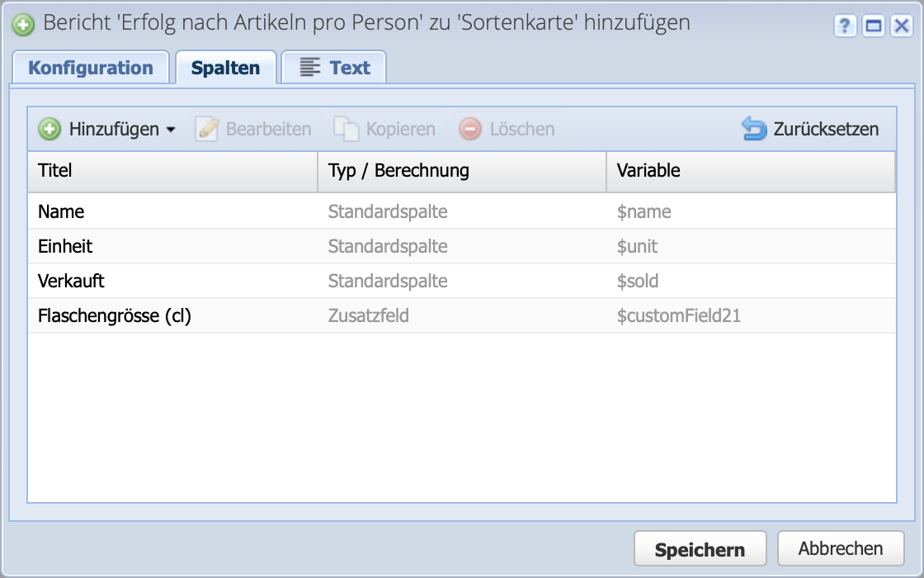Click the Speichern button

[700, 547]
